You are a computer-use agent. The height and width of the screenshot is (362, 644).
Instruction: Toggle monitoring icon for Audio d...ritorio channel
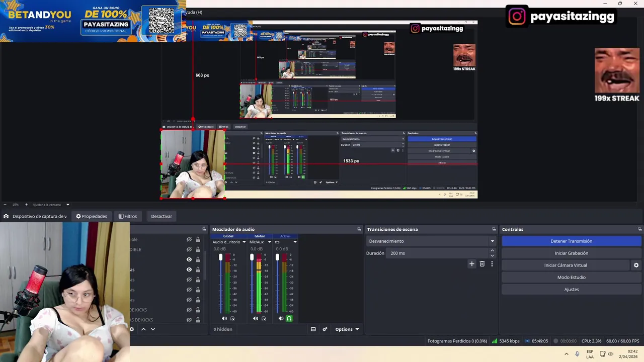[232, 318]
